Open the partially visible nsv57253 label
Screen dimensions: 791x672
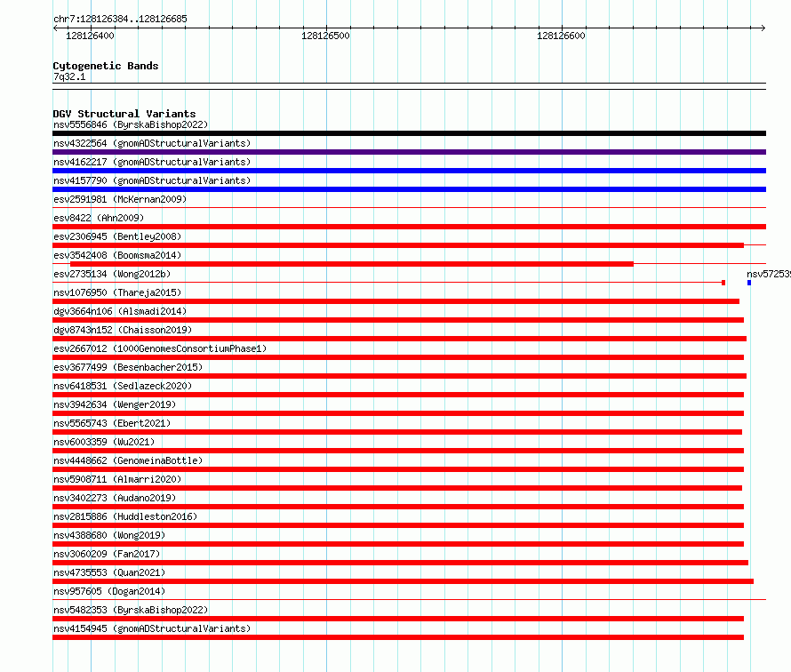click(768, 274)
